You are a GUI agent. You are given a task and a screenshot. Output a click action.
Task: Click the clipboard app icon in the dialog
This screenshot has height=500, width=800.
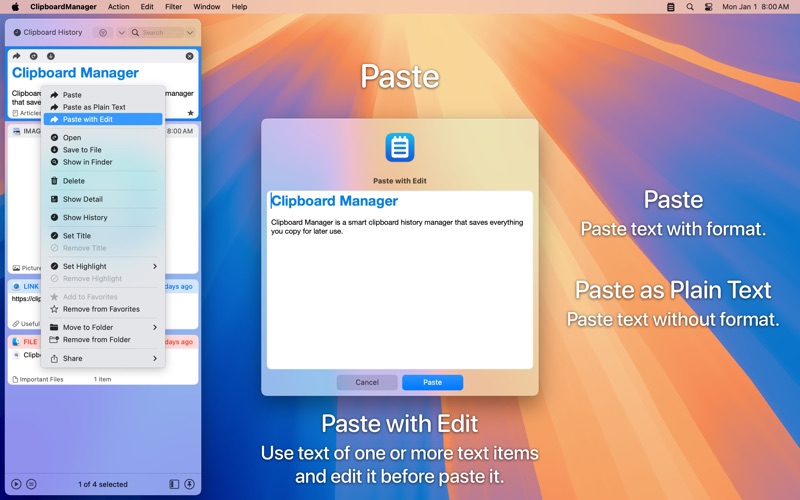[x=399, y=147]
